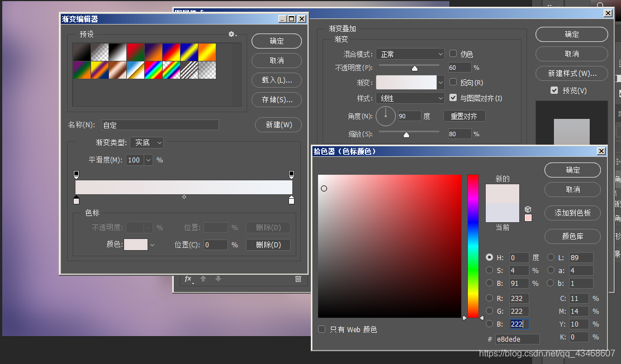Screen dimensions: 621x364
Task: Click the e8dede hex code input field
Action: (x=517, y=339)
